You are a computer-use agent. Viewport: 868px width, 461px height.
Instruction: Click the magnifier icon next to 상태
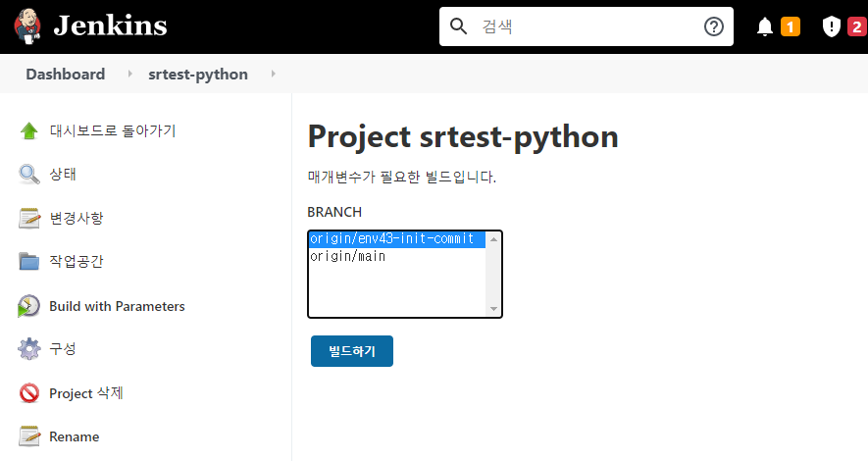coord(28,175)
